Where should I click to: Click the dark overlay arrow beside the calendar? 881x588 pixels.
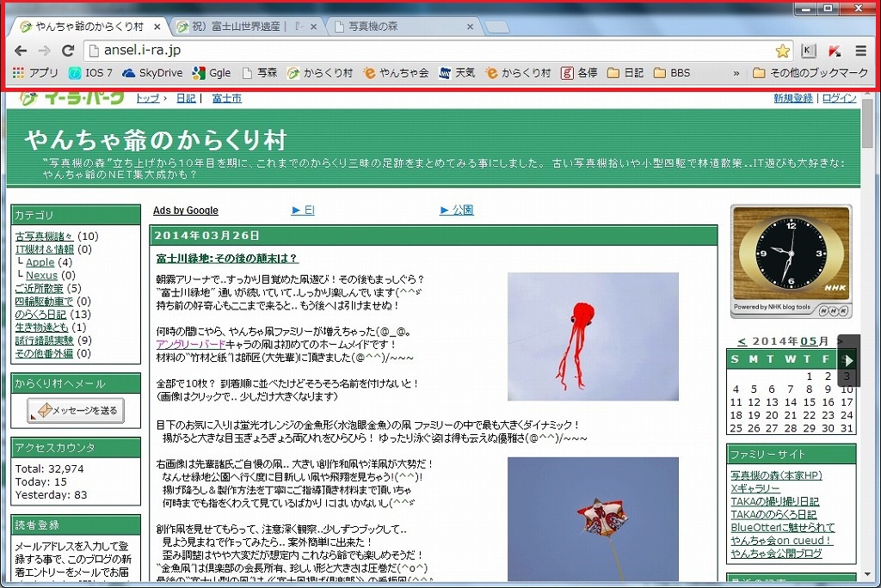[849, 360]
